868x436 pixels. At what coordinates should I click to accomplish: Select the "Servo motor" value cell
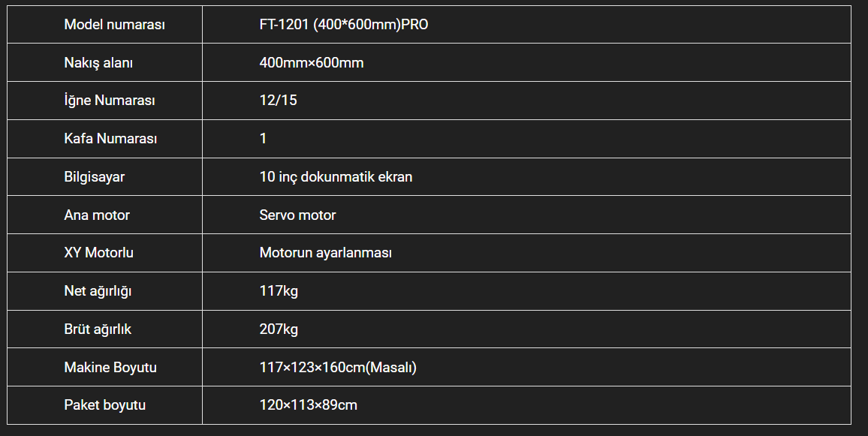pos(297,215)
